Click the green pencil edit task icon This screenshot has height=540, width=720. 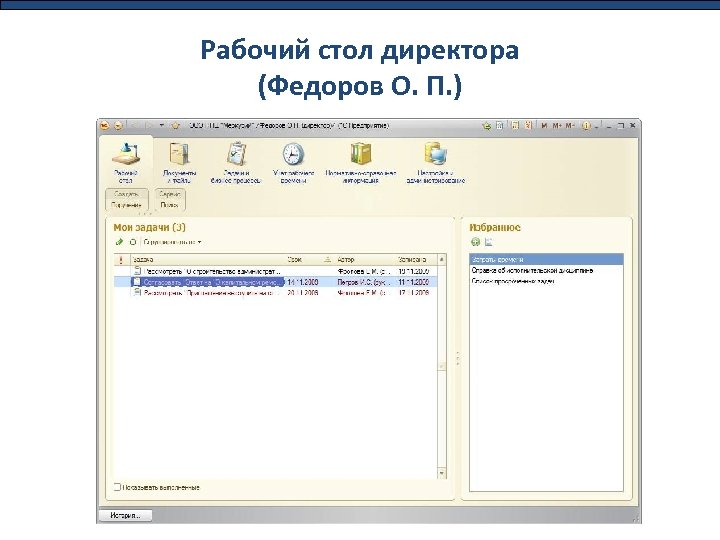pyautogui.click(x=119, y=242)
